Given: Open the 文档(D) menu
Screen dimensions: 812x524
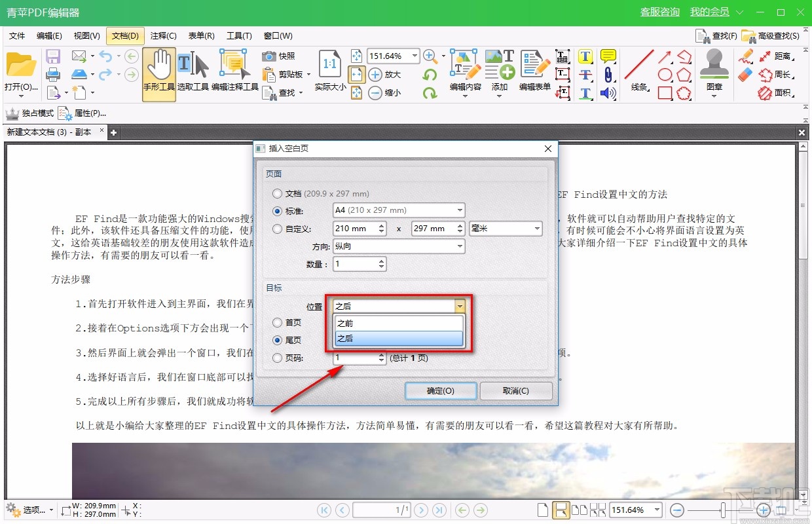Looking at the screenshot, I should tap(124, 35).
